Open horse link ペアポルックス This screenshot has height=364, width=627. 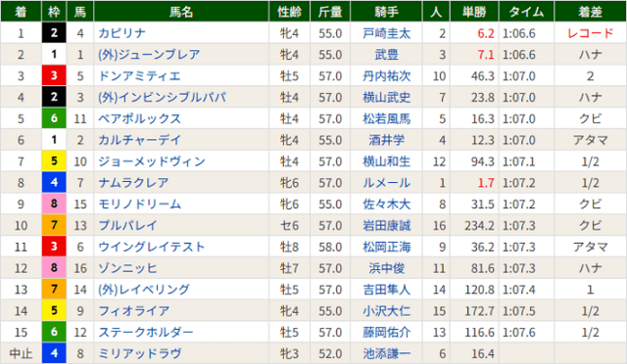tap(139, 118)
